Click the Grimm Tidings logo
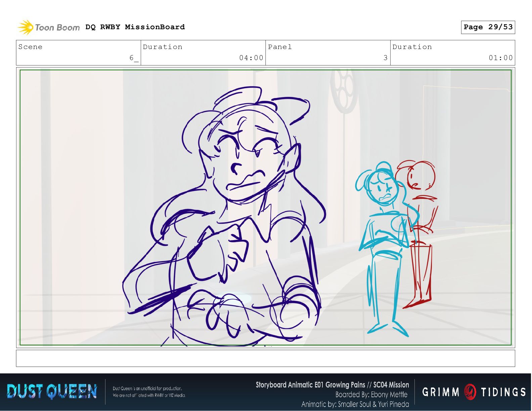 [x=474, y=392]
